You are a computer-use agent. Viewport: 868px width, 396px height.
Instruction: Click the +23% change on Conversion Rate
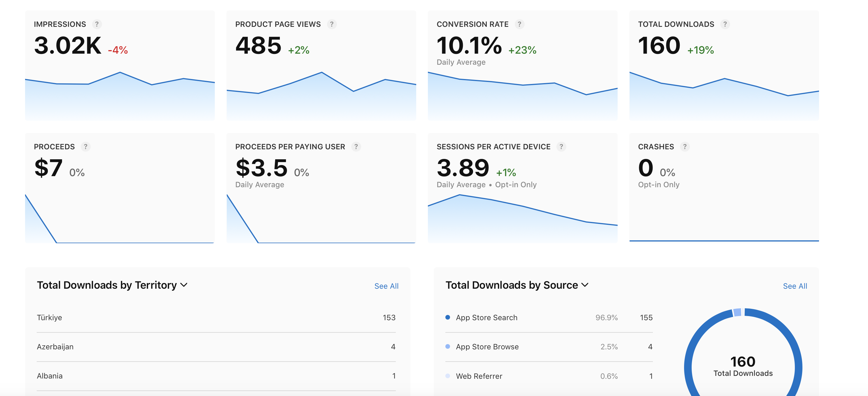click(x=522, y=50)
